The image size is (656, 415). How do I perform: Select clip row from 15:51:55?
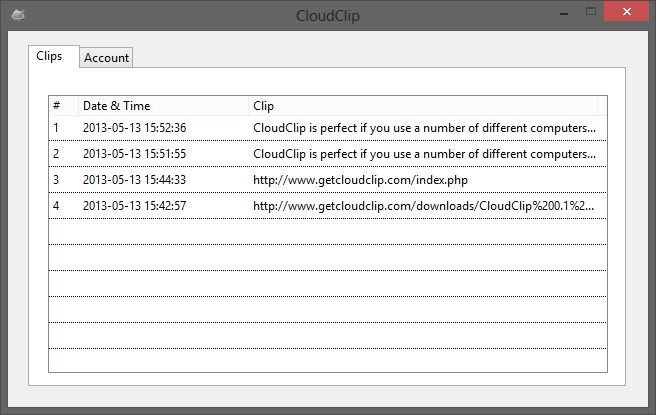328,154
